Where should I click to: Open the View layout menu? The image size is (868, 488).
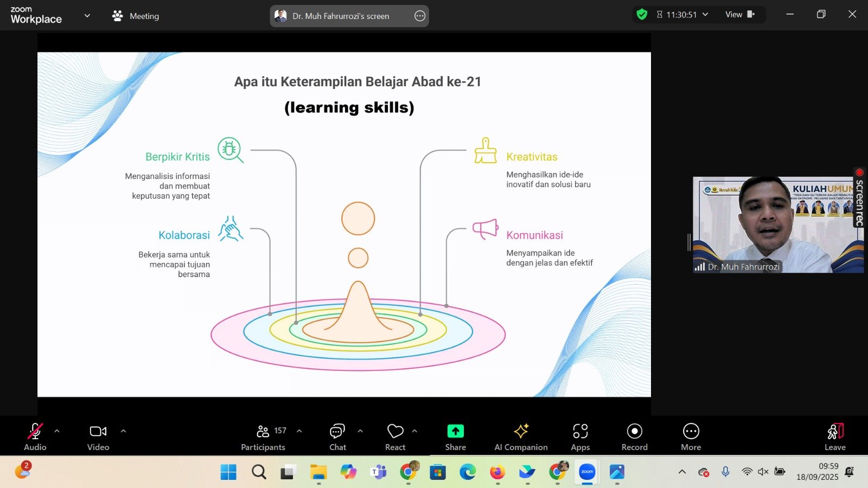[x=740, y=15]
